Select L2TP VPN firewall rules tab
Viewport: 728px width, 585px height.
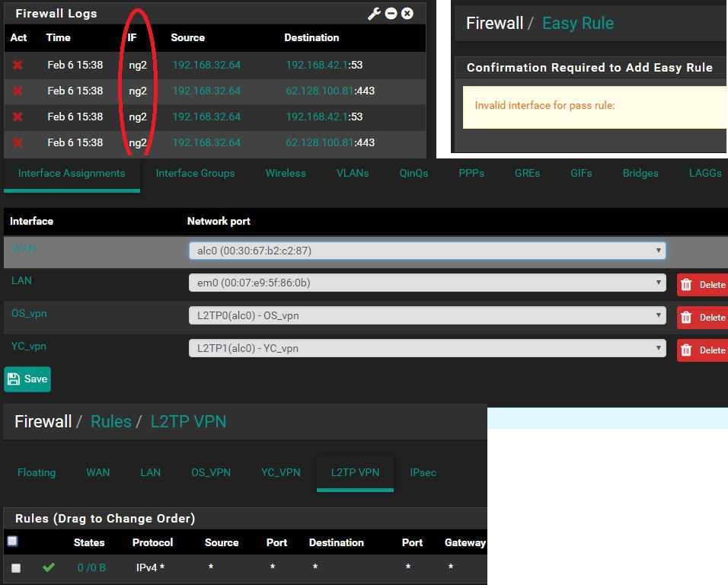(x=355, y=472)
